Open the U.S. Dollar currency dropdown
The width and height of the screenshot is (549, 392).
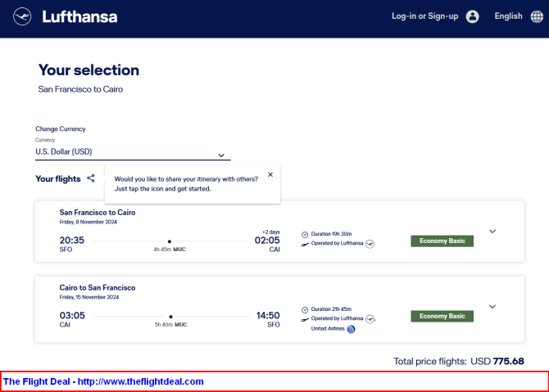pyautogui.click(x=133, y=151)
